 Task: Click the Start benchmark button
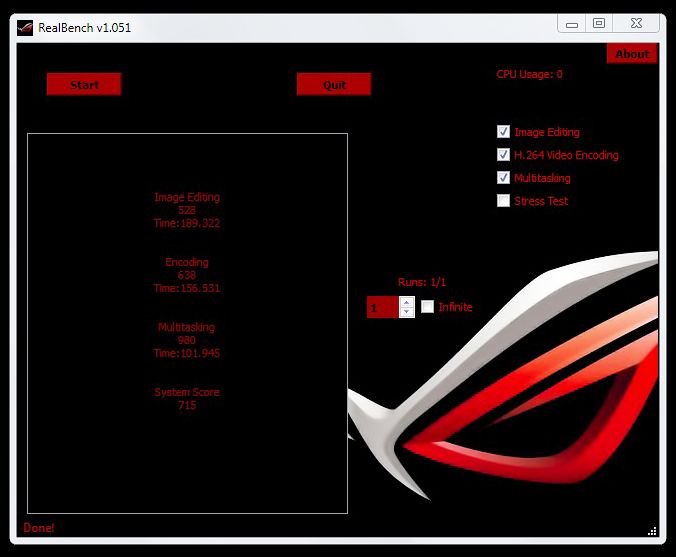[x=84, y=84]
